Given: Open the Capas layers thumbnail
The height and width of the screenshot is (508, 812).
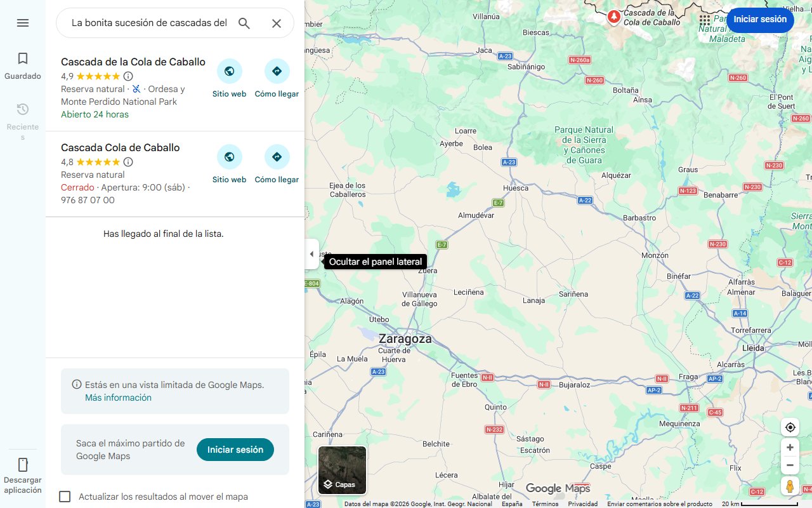Looking at the screenshot, I should click(342, 471).
